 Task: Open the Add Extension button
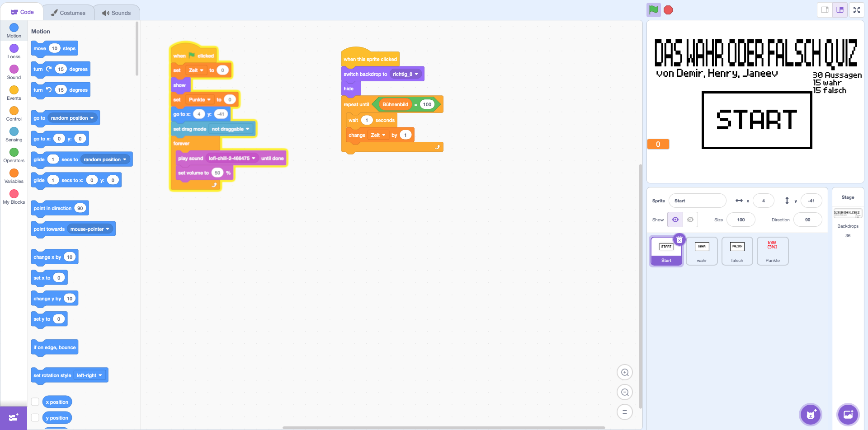(x=14, y=417)
